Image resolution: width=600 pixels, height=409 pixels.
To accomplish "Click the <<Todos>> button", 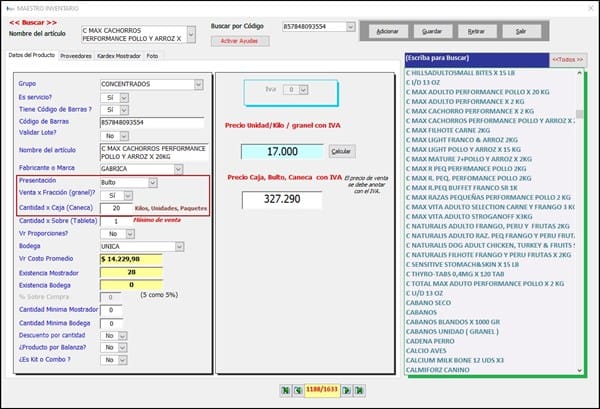I will click(x=568, y=60).
